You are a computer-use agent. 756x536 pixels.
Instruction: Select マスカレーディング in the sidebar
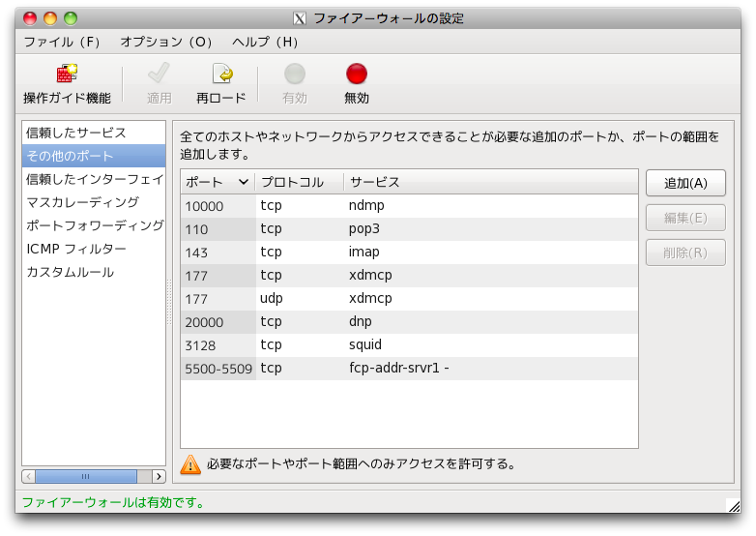pyautogui.click(x=83, y=202)
